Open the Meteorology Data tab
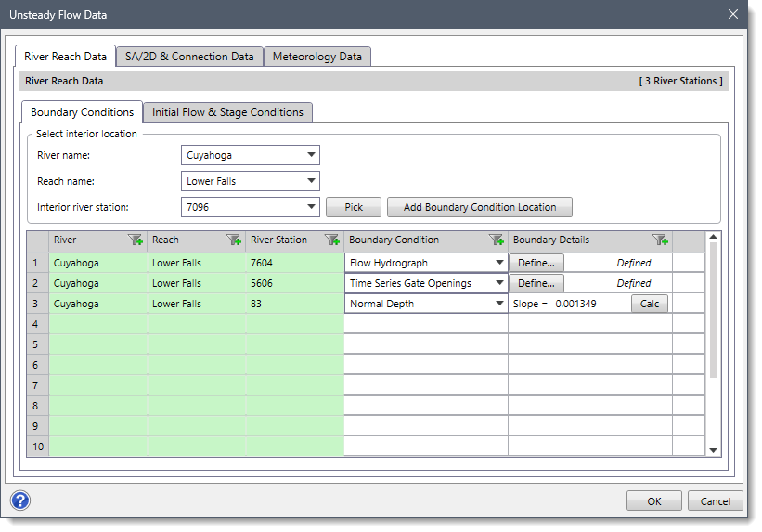This screenshot has height=532, width=762. click(317, 57)
